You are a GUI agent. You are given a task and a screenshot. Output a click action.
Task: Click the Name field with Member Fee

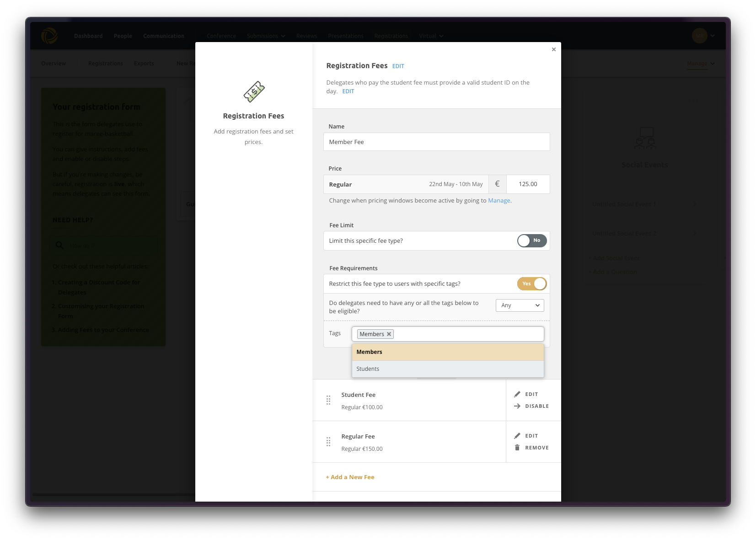[436, 142]
